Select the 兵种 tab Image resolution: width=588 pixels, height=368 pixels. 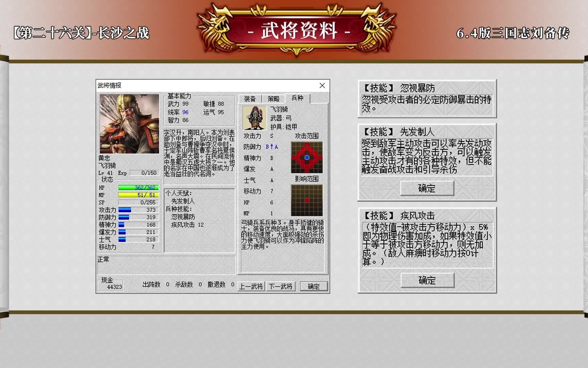click(297, 98)
